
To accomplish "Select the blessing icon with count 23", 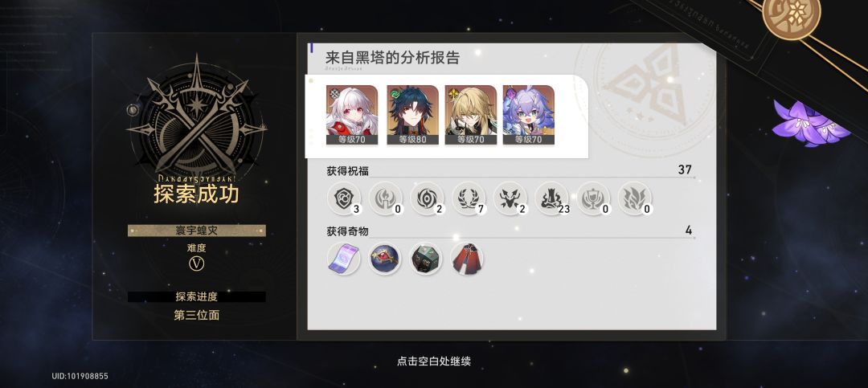I will coord(551,198).
